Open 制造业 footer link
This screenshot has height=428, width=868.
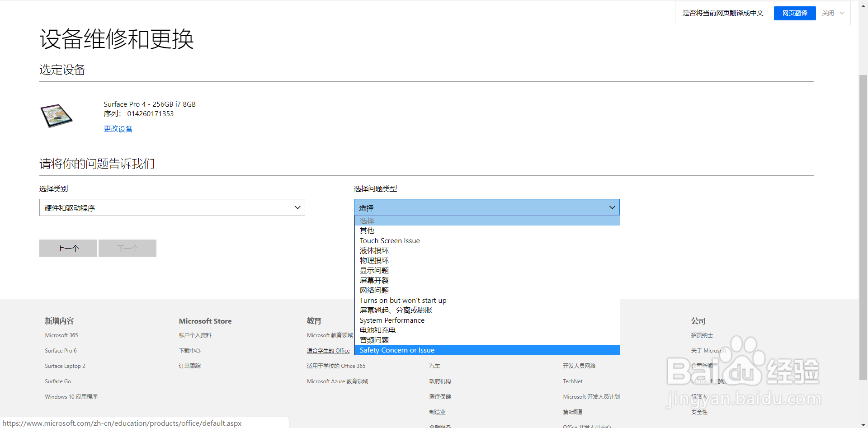click(437, 412)
